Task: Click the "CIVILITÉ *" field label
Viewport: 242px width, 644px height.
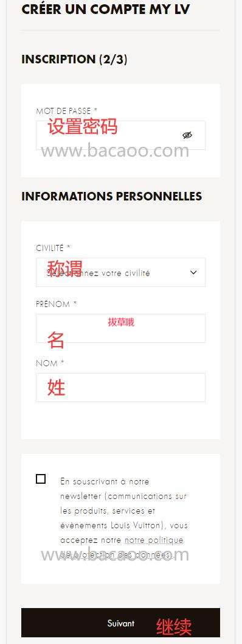Action: click(x=53, y=248)
